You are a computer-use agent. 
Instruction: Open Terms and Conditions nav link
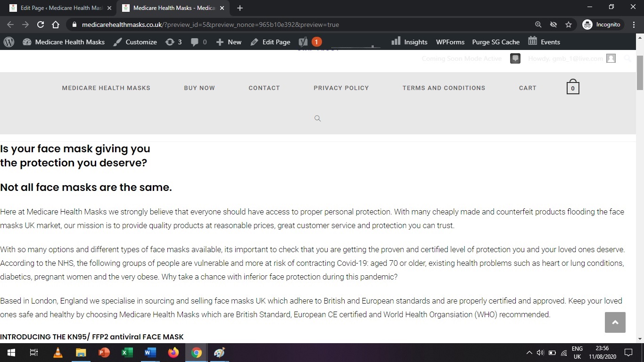444,88
